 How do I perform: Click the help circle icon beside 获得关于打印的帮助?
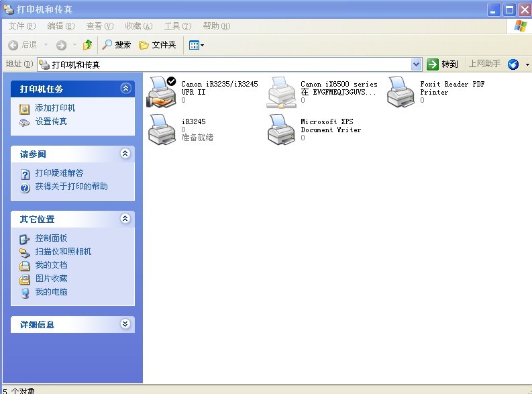click(25, 188)
